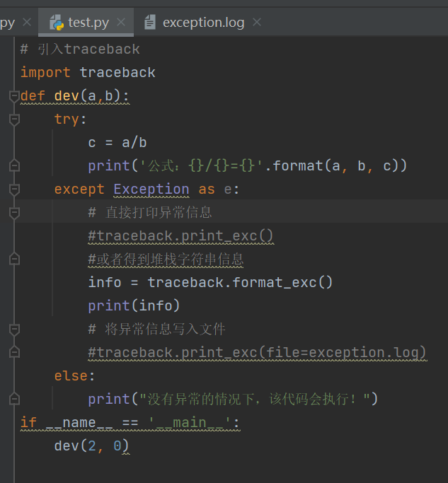Click the 'print(info)' statement
This screenshot has width=448, height=483.
coord(134,306)
